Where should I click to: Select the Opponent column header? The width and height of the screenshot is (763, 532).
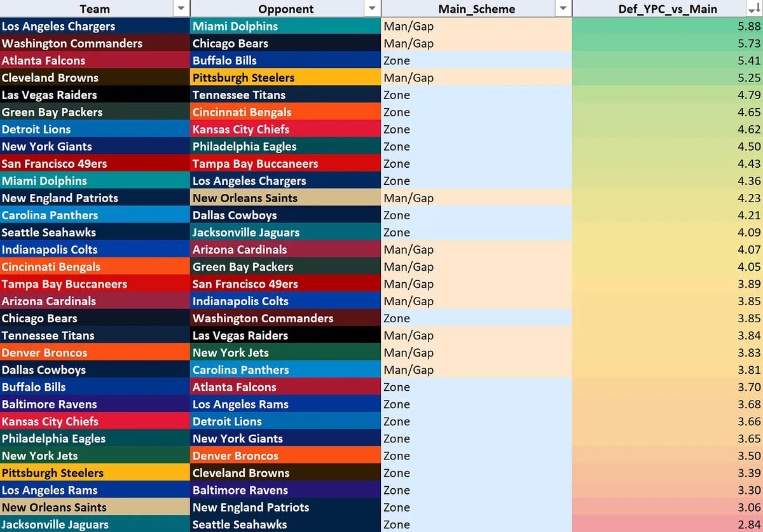pos(285,9)
